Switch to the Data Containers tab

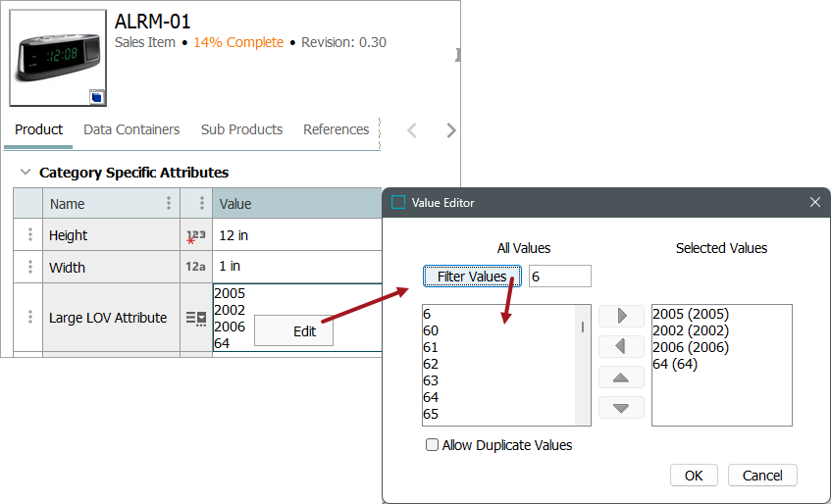click(131, 129)
